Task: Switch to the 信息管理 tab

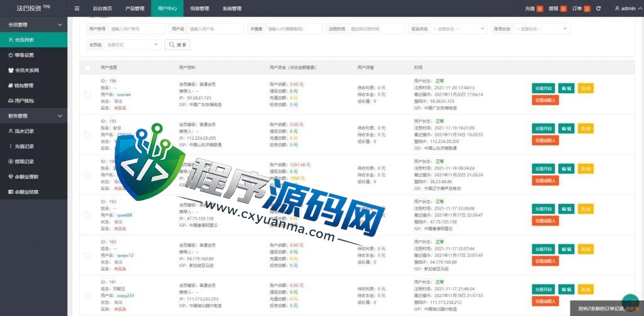Action: tap(199, 8)
